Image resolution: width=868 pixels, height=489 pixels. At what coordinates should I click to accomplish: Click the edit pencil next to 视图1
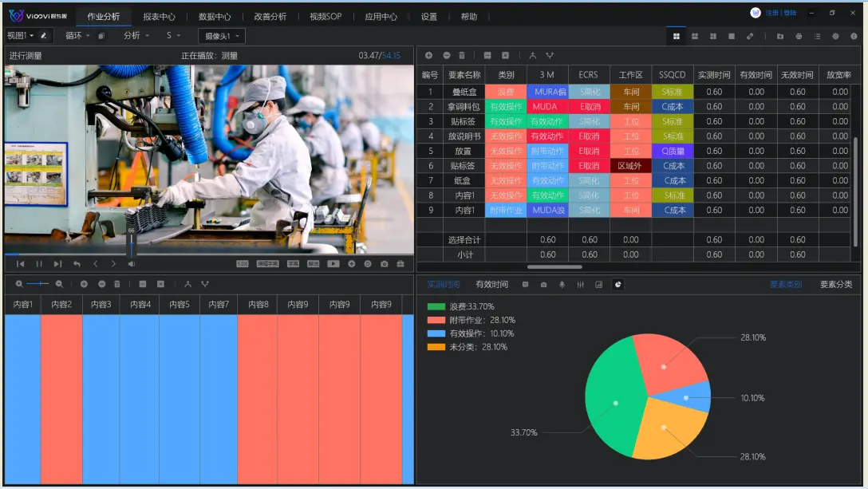[44, 35]
